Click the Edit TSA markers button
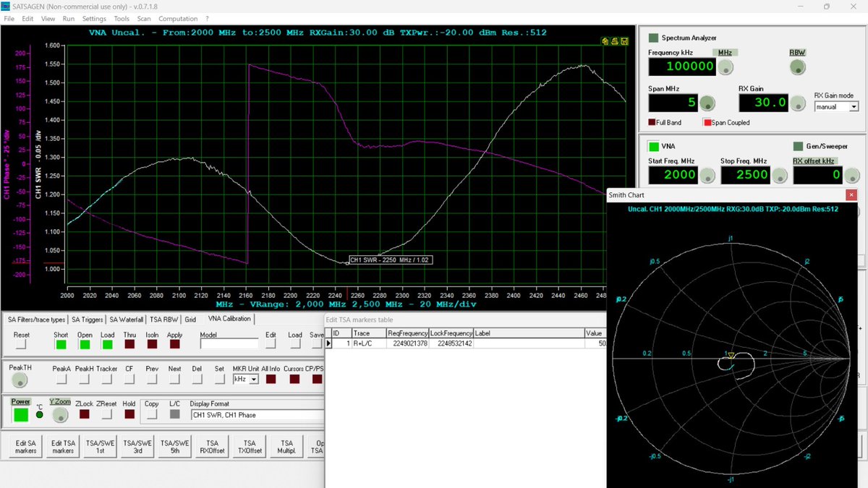Screen dimensions: 868x488 click(x=63, y=447)
